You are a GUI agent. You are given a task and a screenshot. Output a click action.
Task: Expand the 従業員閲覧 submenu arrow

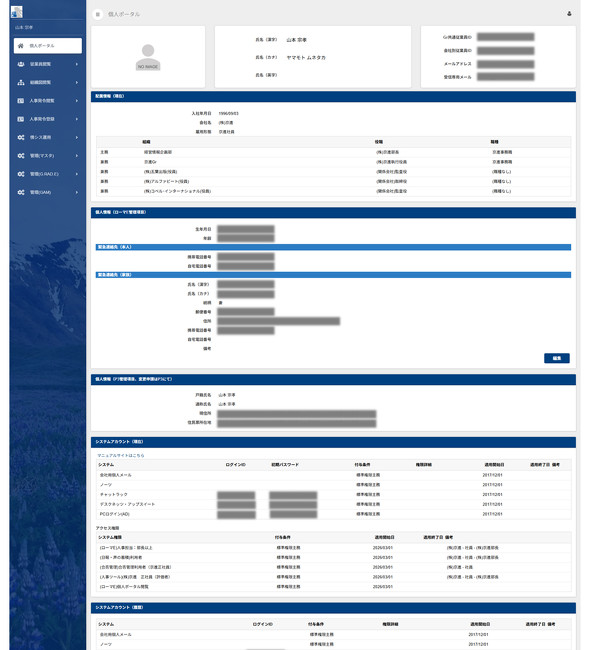tap(77, 64)
